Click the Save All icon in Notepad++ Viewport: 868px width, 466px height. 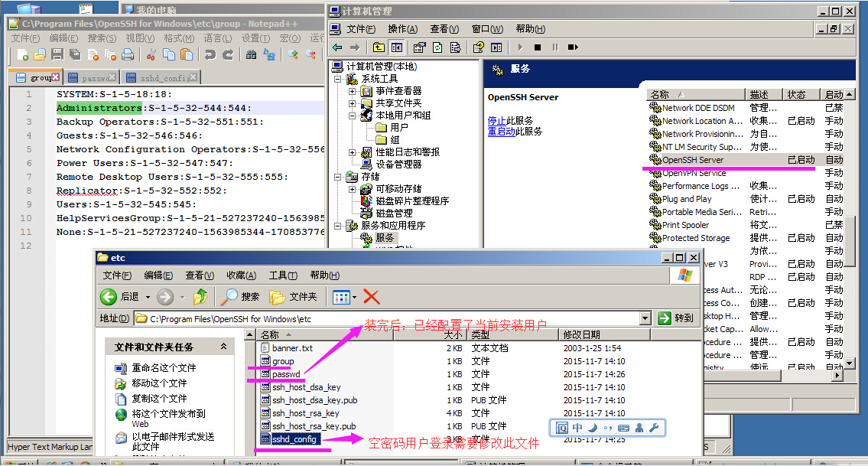(x=75, y=54)
